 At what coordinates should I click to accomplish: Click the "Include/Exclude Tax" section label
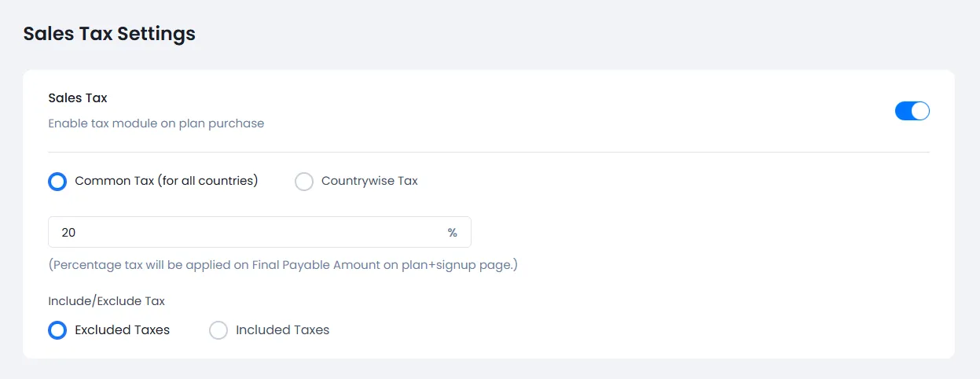(106, 300)
